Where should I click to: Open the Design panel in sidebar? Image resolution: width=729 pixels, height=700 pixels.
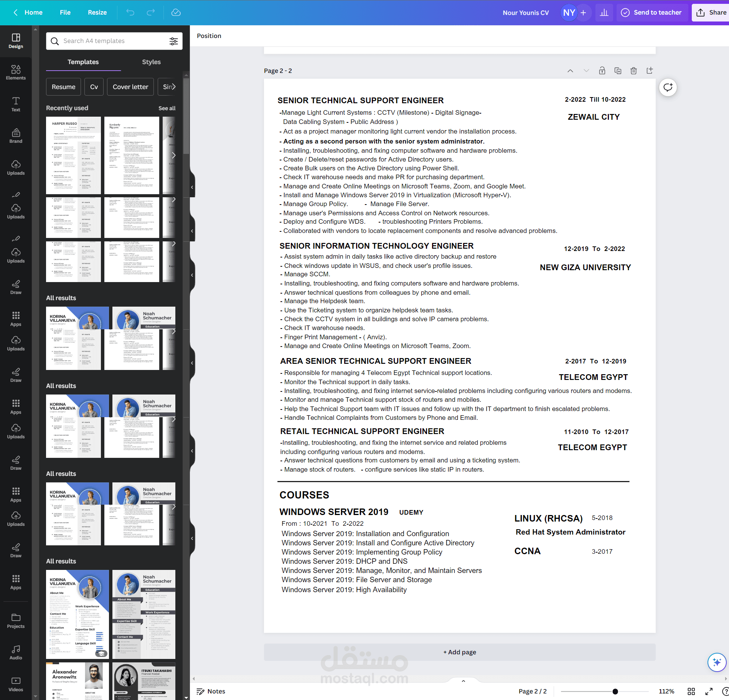[16, 41]
